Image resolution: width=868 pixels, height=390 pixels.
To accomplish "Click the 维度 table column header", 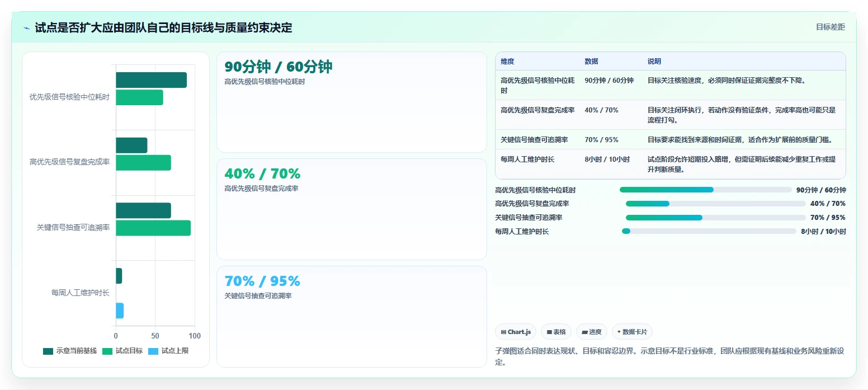I will (x=507, y=61).
